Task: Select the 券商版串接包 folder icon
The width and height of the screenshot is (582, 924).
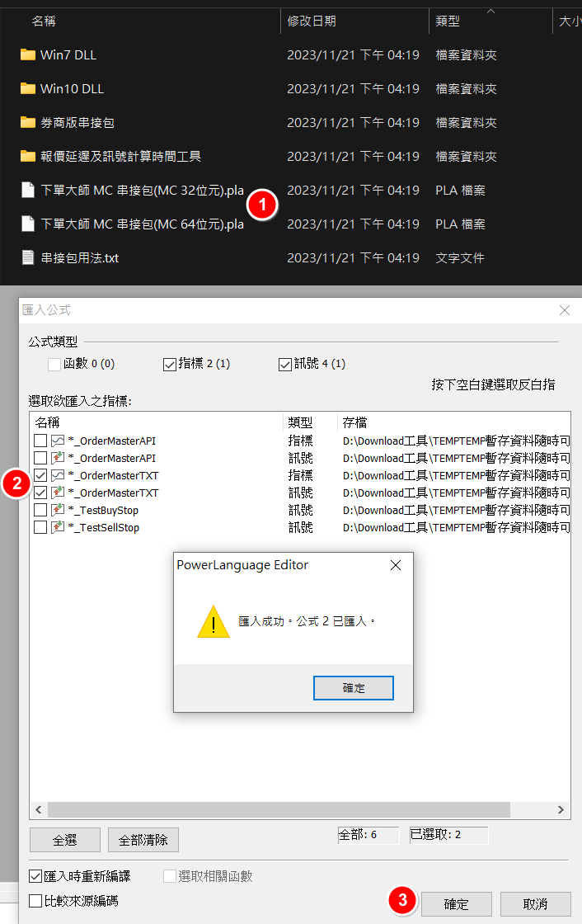Action: click(x=28, y=122)
